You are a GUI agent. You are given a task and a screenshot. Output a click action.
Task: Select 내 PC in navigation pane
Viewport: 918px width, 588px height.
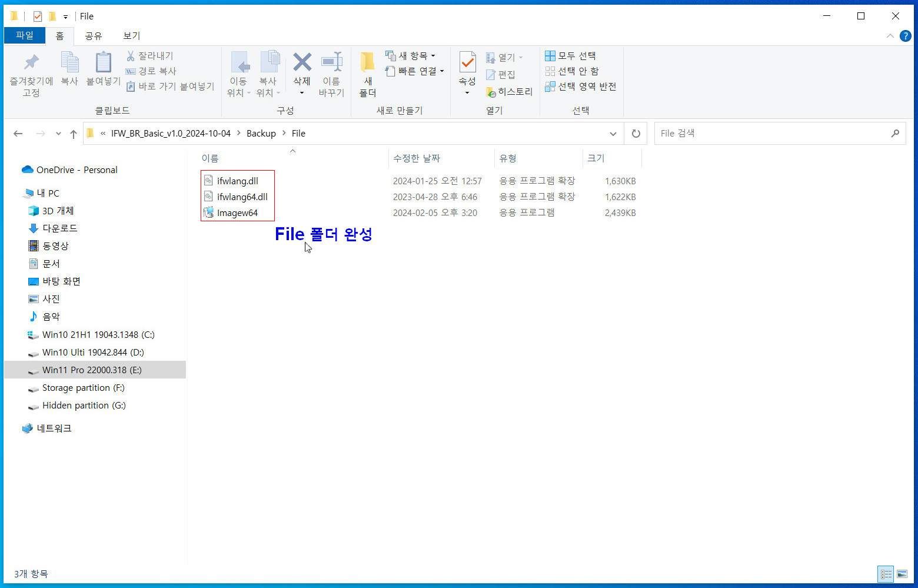(x=48, y=193)
